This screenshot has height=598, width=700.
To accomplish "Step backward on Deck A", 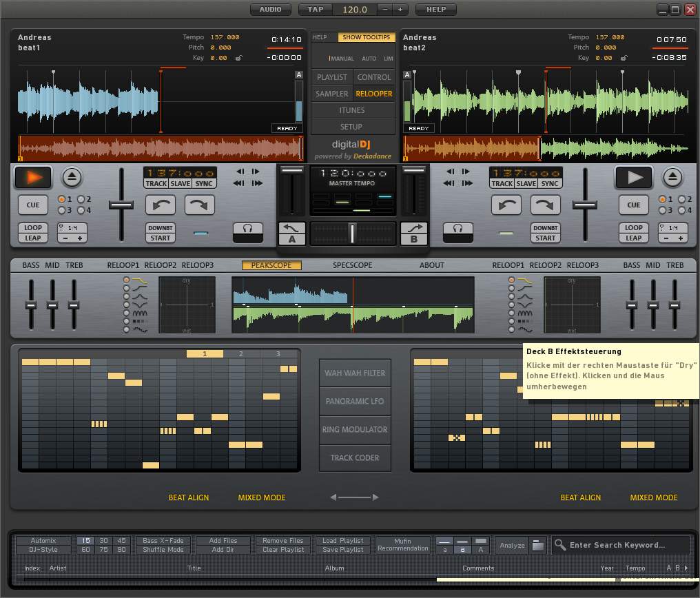I will (240, 172).
